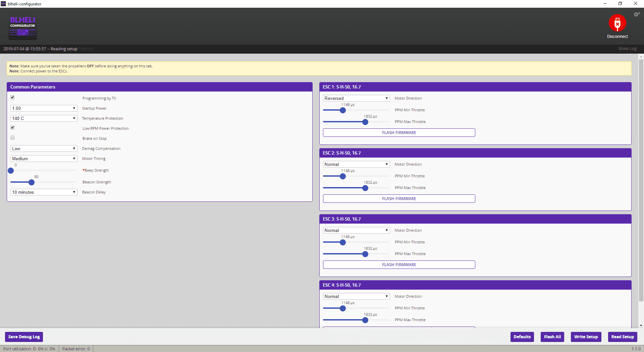Click version number 1.1.0 in status bar
Image resolution: width=644 pixels, height=352 pixels.
click(x=636, y=349)
